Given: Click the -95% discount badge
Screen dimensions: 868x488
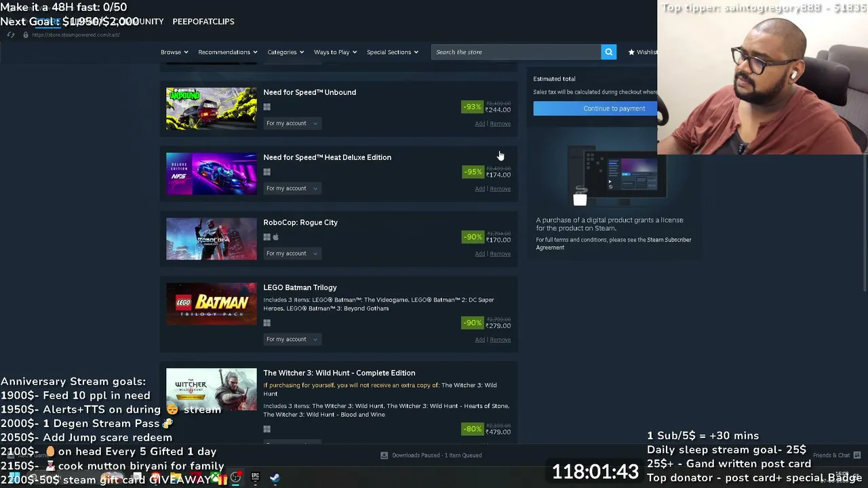Looking at the screenshot, I should tap(472, 172).
